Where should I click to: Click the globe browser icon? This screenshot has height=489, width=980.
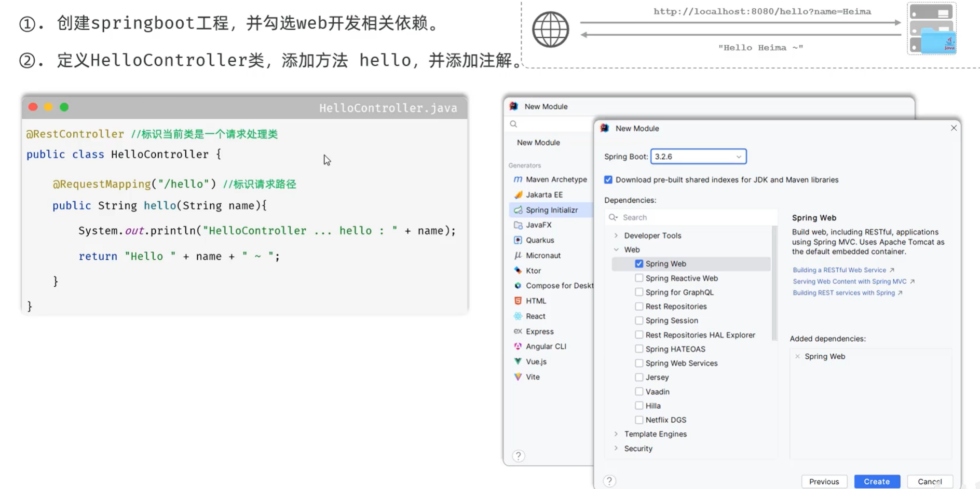click(550, 30)
